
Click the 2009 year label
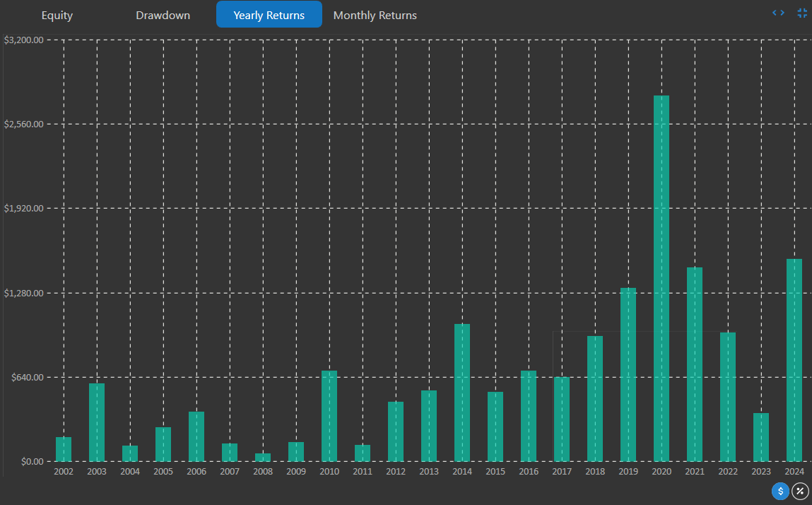296,471
